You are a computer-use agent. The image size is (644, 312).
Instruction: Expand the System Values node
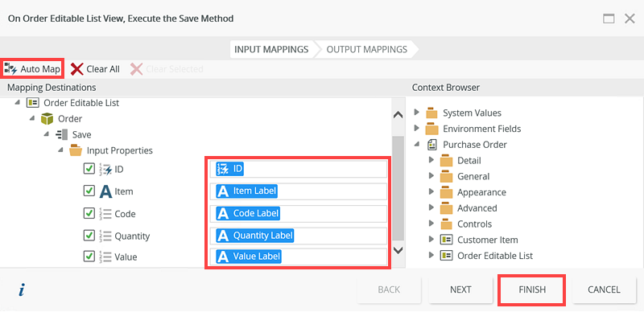pos(417,113)
